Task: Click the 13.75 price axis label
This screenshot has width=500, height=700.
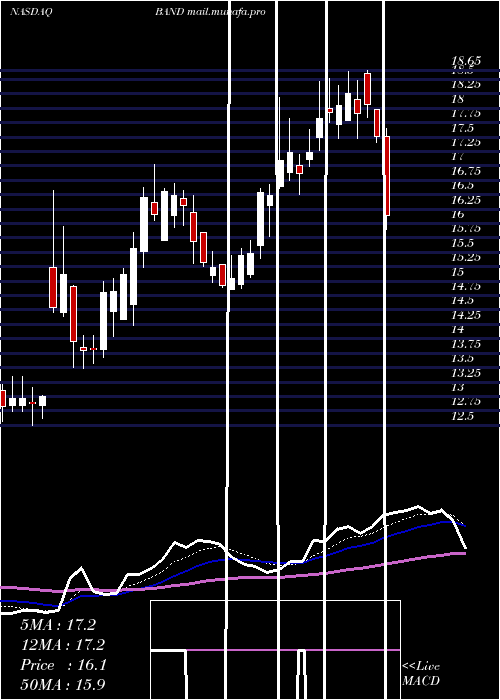Action: [466, 344]
